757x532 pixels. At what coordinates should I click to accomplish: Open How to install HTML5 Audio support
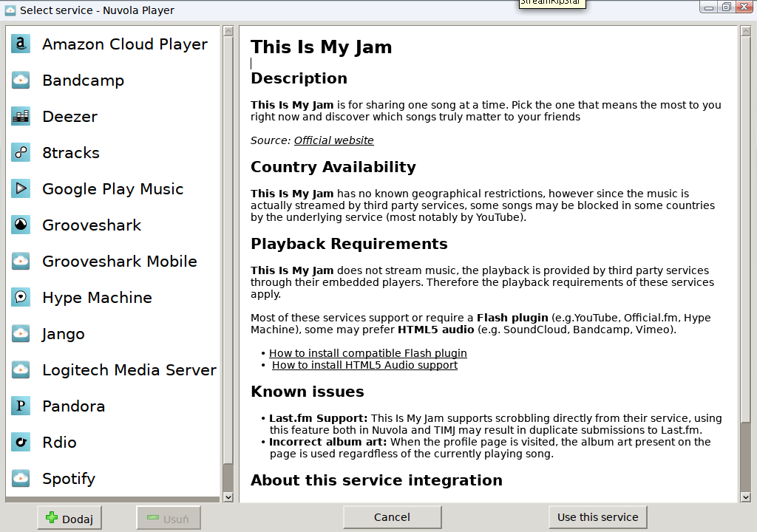click(364, 365)
